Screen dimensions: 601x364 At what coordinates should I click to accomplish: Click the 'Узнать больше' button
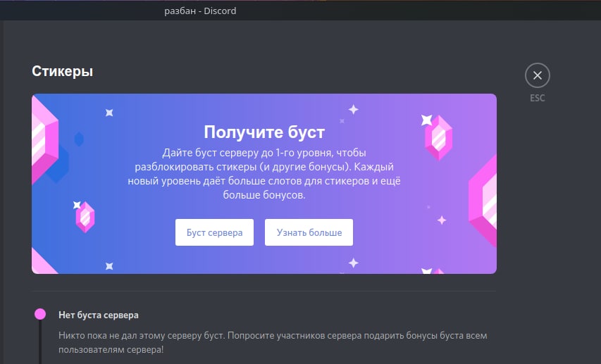coord(309,232)
